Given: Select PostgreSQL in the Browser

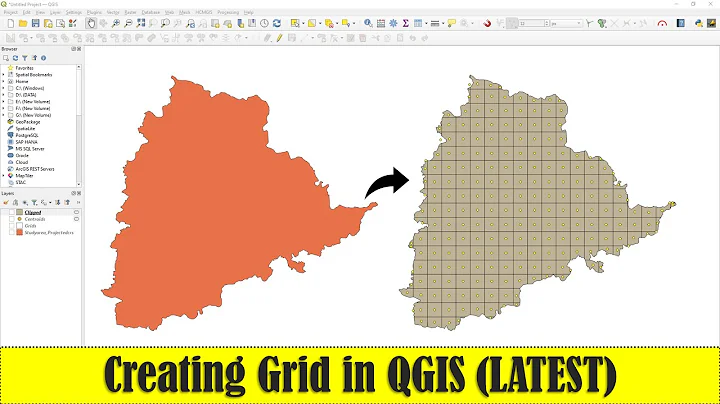Looking at the screenshot, I should (27, 135).
